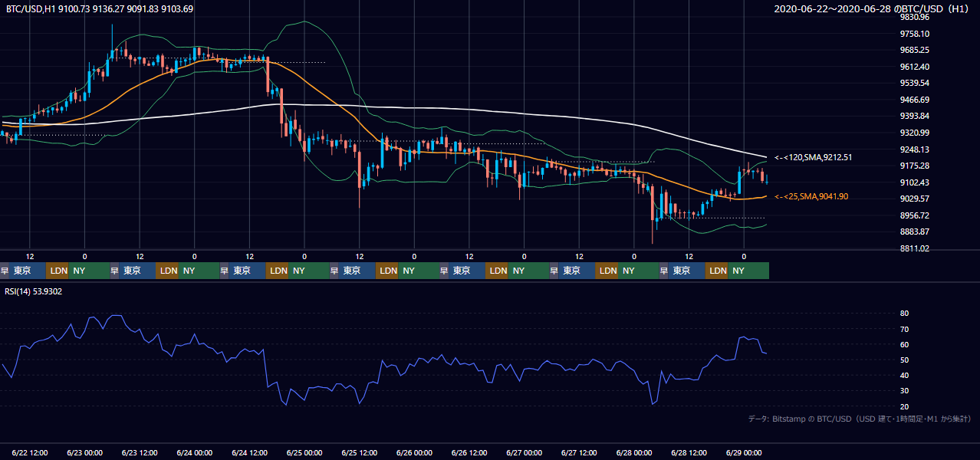Click the 6/26 00:00 date label
Viewport: 980px width, 460px height.
[414, 452]
